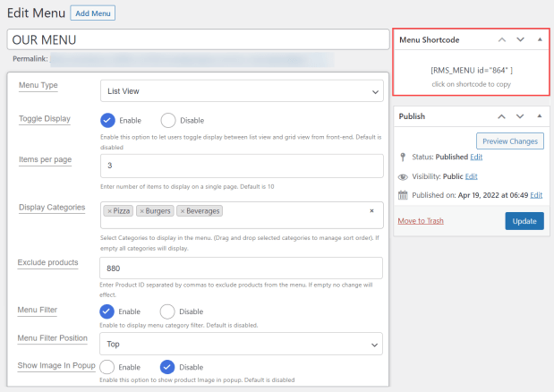Open Menu Filter Position dropdown
This screenshot has width=554, height=392.
(242, 344)
